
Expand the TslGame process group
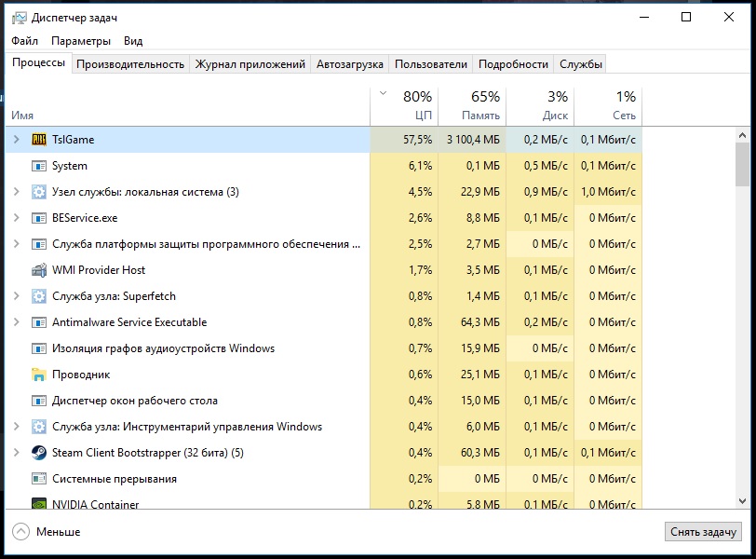click(x=16, y=140)
